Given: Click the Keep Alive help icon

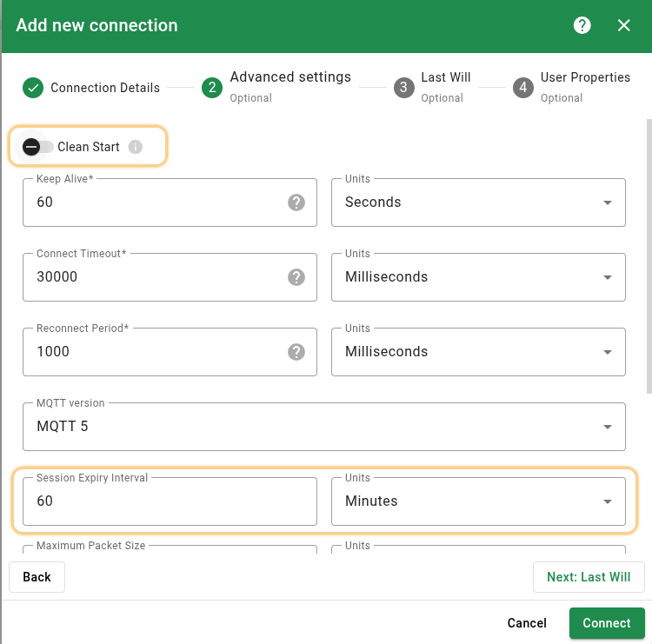Looking at the screenshot, I should click(x=296, y=202).
